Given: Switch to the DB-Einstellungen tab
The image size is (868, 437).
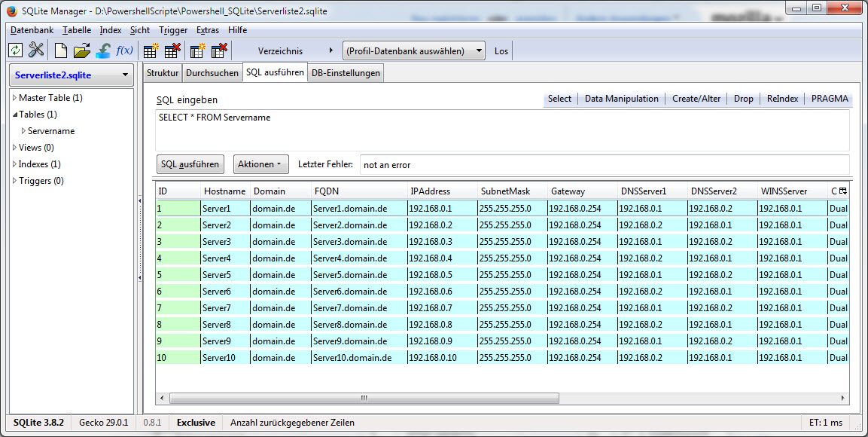Looking at the screenshot, I should (x=346, y=73).
